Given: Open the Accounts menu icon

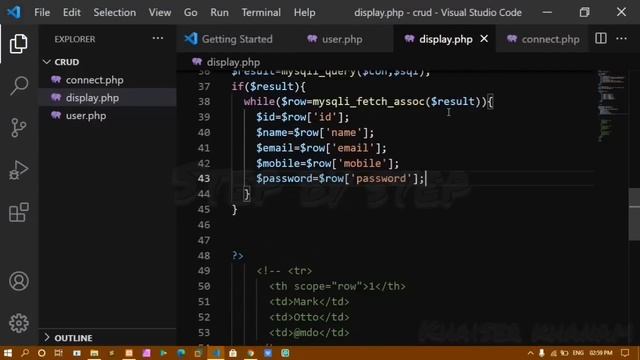Looking at the screenshot, I should click(18, 281).
